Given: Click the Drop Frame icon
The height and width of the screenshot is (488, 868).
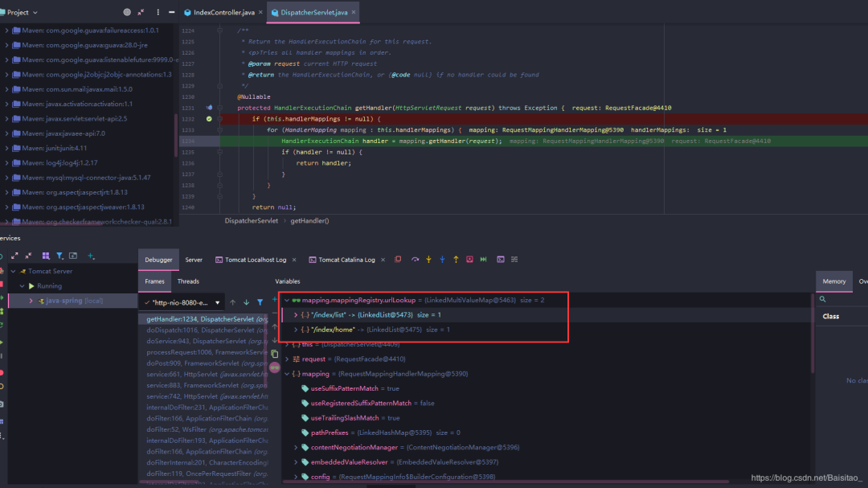Looking at the screenshot, I should click(469, 259).
